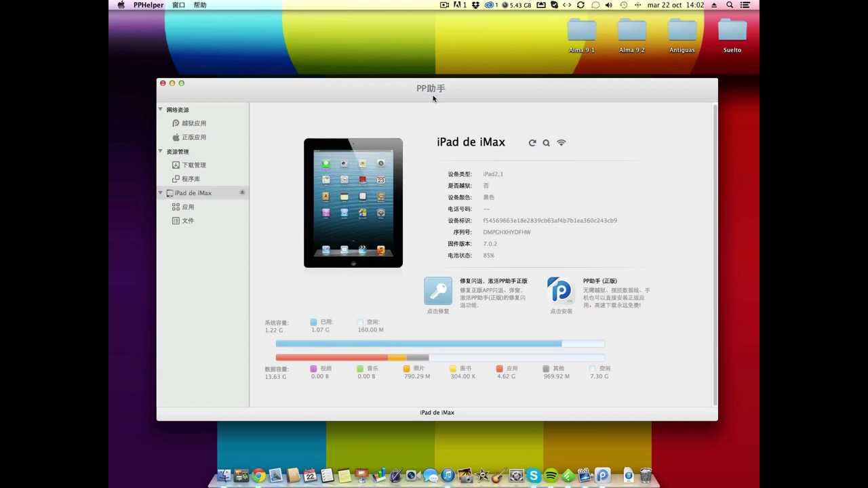Click the Time Machine menu bar icon

coord(623,5)
